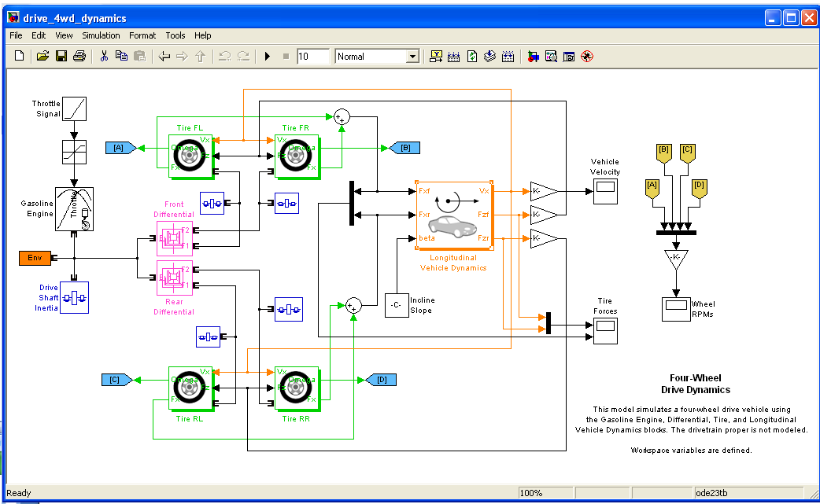The height and width of the screenshot is (504, 820).
Task: Start simulation with the play button
Action: pyautogui.click(x=268, y=56)
